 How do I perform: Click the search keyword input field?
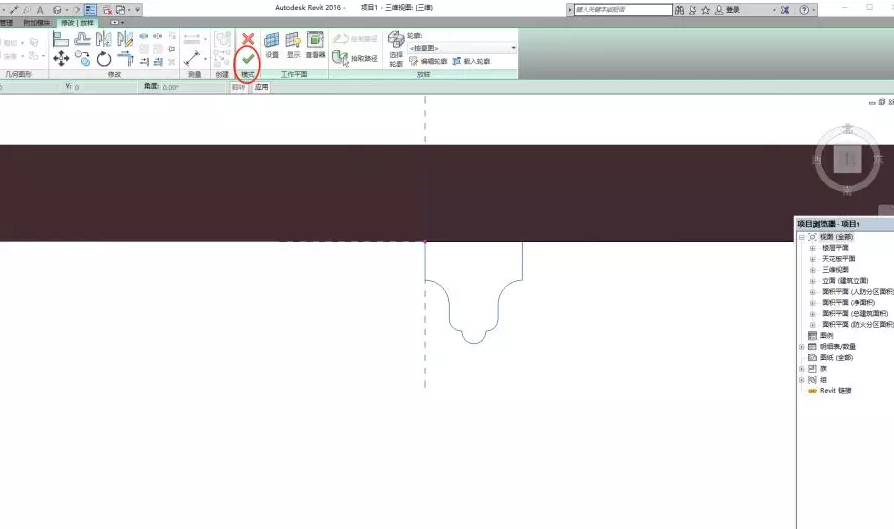(x=623, y=10)
